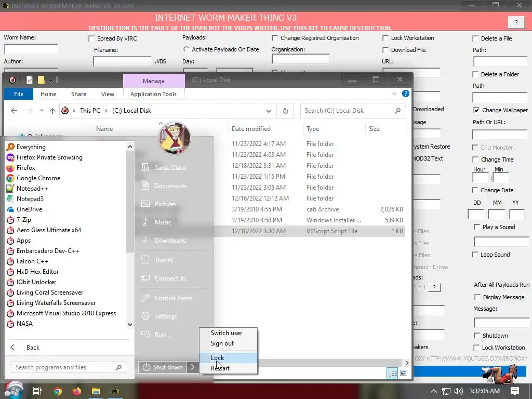This screenshot has width=532, height=399.
Task: Open the Application Tools tab
Action: pos(153,94)
